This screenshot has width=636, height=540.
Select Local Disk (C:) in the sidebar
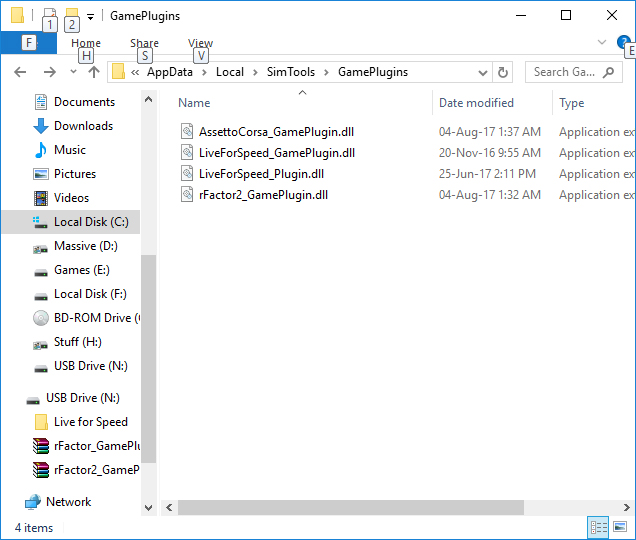(71, 222)
